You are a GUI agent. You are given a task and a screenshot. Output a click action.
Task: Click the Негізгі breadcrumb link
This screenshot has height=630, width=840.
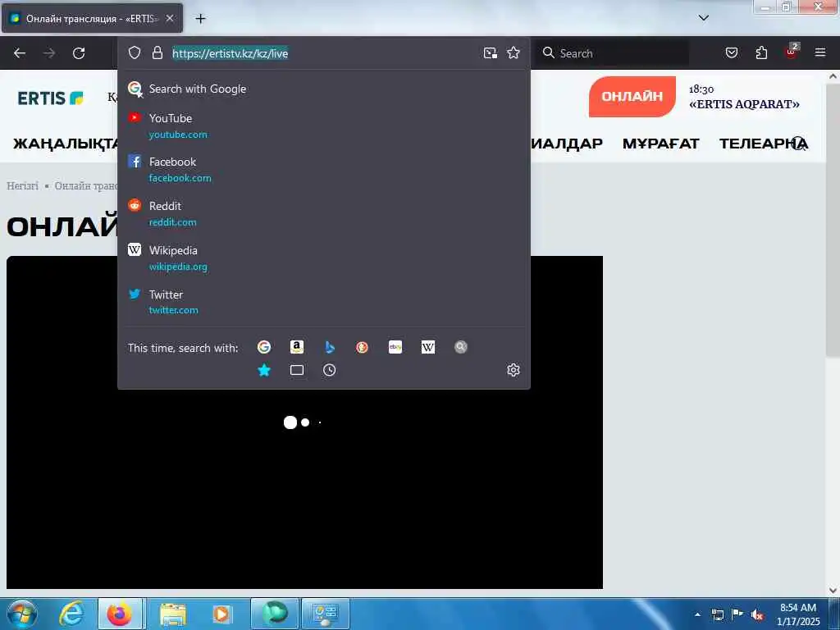[x=22, y=186]
